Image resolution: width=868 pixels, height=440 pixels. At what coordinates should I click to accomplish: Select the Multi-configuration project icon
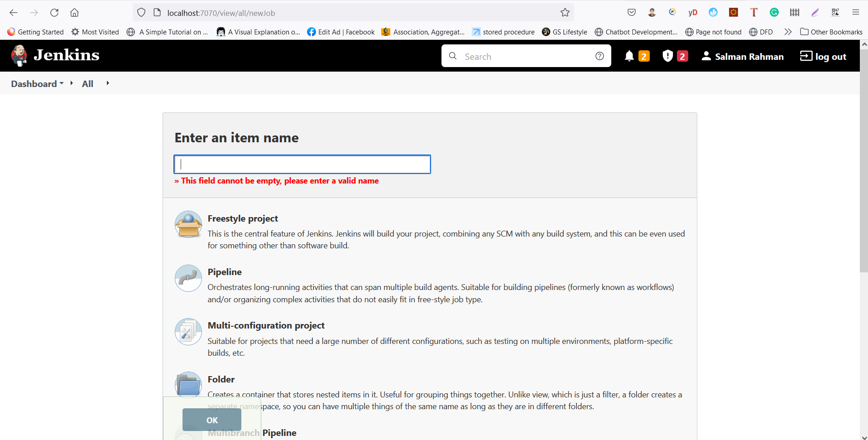pyautogui.click(x=187, y=331)
